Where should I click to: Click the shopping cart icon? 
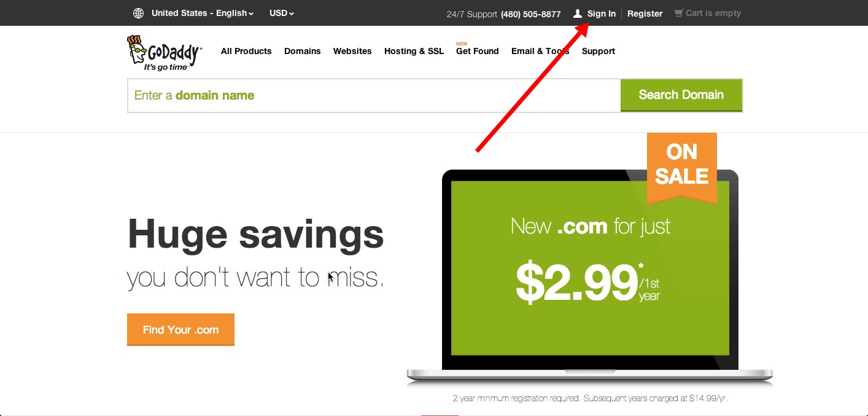point(678,13)
